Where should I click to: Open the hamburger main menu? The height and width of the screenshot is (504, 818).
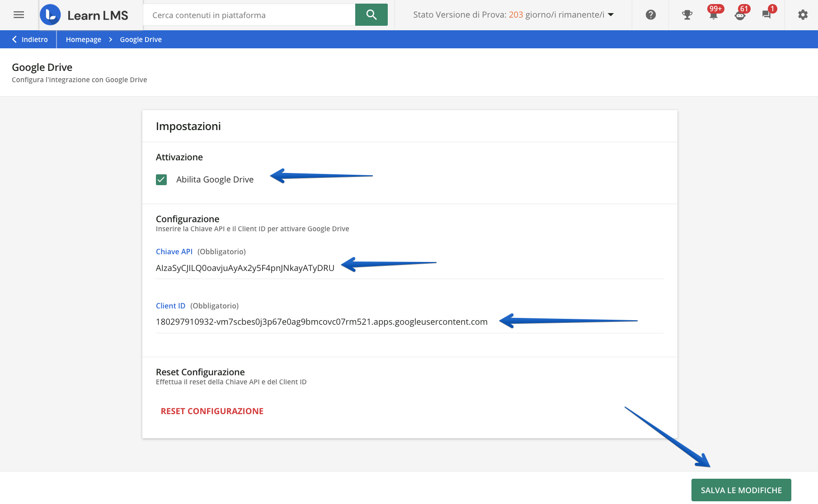[x=19, y=15]
